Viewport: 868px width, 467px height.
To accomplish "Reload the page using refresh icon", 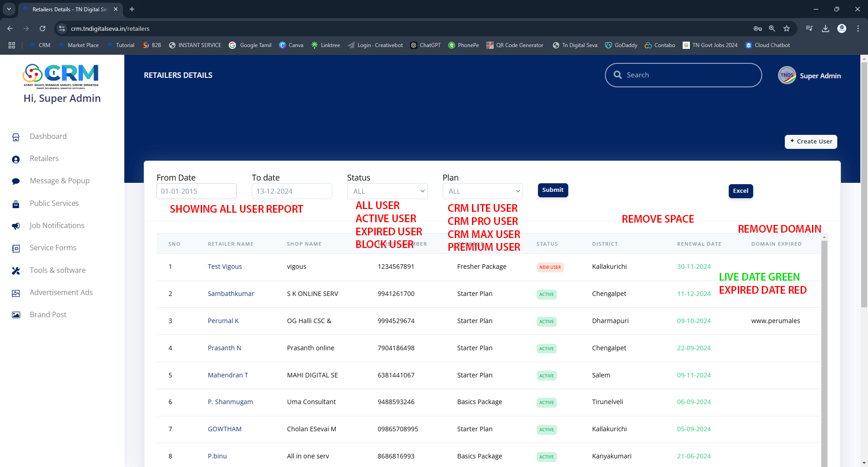I will click(x=42, y=29).
